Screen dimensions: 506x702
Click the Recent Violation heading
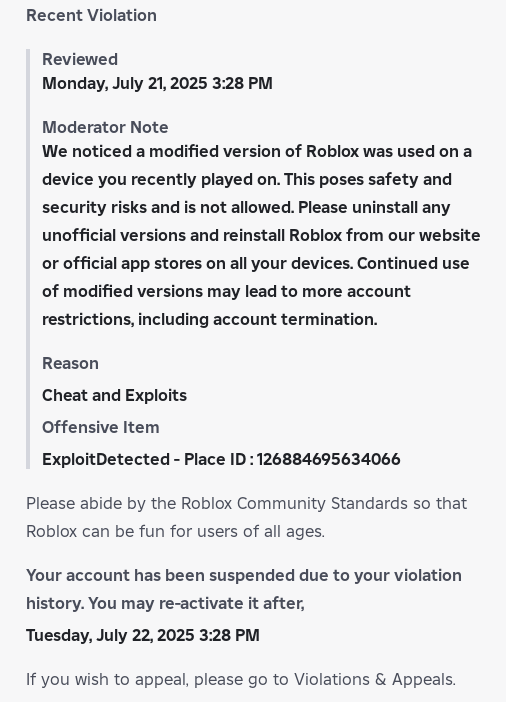tap(91, 16)
